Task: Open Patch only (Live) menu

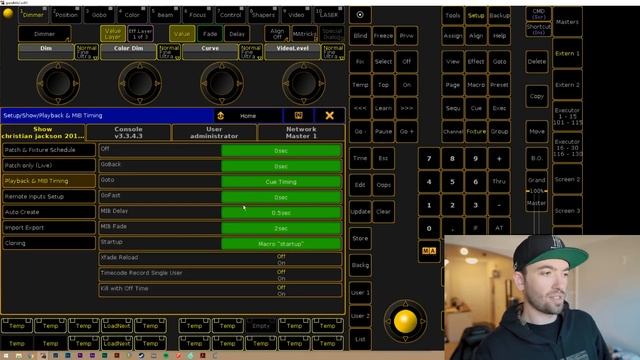Action: 49,165
